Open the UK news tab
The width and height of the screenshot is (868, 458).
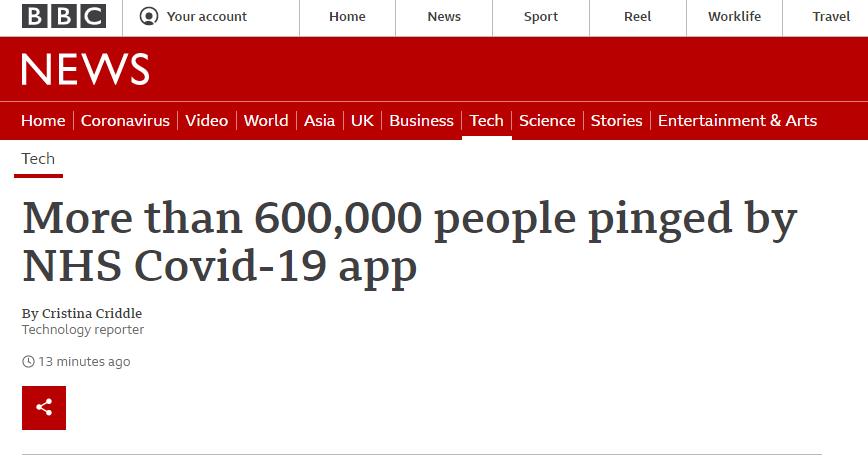pyautogui.click(x=362, y=121)
